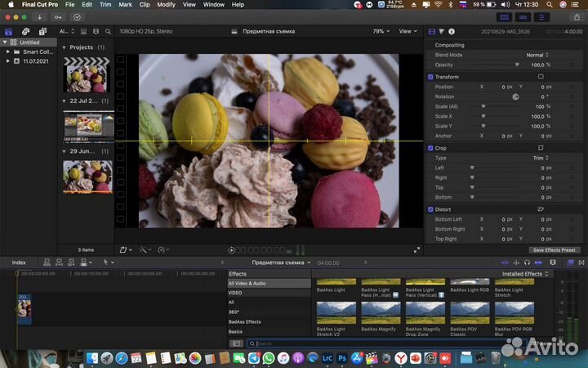The height and width of the screenshot is (368, 588).
Task: Select the video inspector icon
Action: (x=432, y=32)
